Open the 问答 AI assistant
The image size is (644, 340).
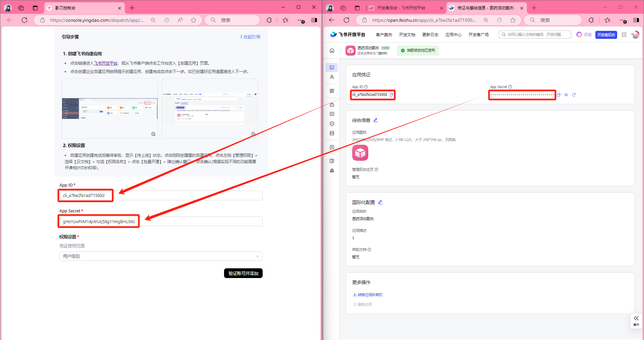coord(584,35)
